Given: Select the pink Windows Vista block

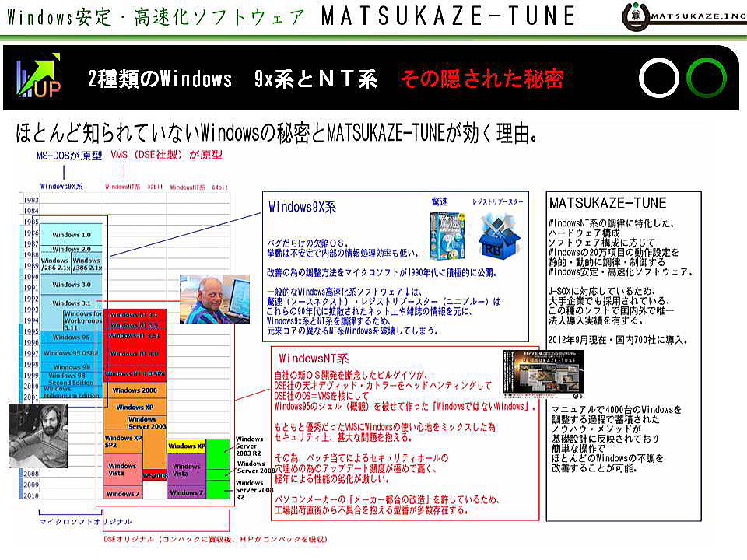Looking at the screenshot, I should (123, 470).
